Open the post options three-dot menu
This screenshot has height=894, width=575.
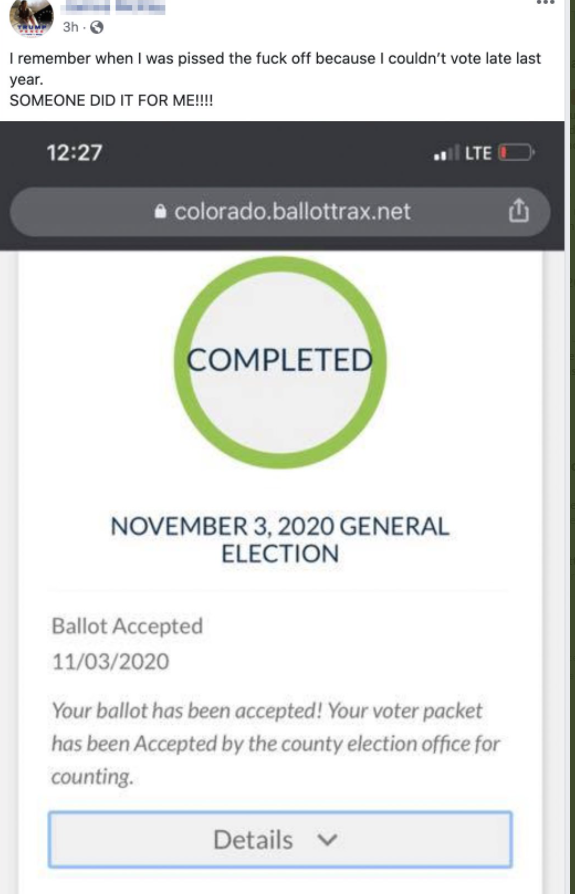click(x=545, y=2)
